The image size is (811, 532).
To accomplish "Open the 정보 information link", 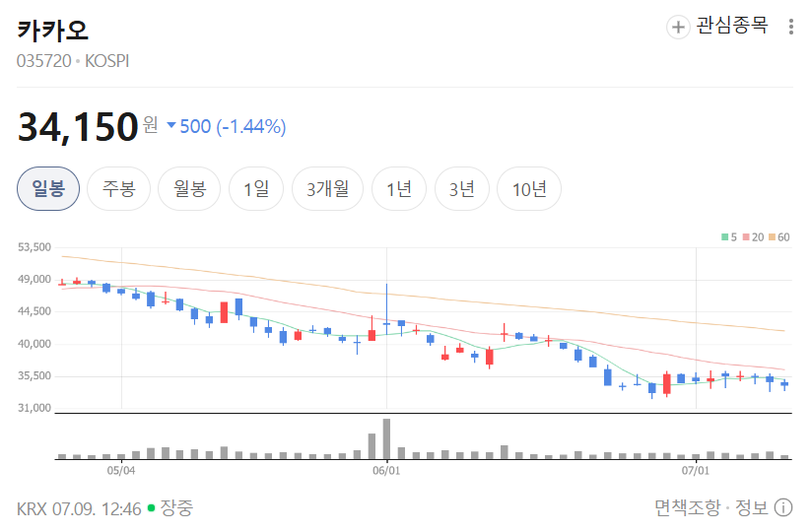I will coord(752,507).
